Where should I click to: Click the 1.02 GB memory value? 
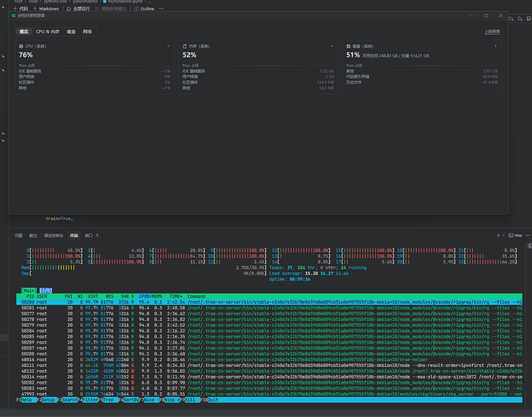pyautogui.click(x=327, y=71)
